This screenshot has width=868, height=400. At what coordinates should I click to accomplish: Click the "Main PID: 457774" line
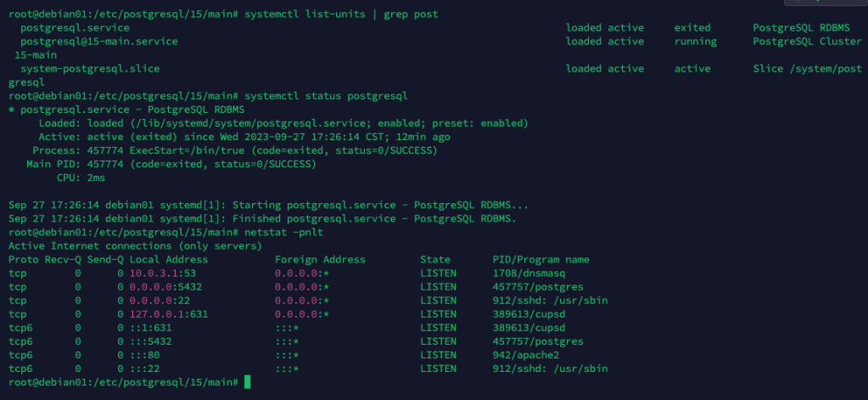click(x=170, y=164)
